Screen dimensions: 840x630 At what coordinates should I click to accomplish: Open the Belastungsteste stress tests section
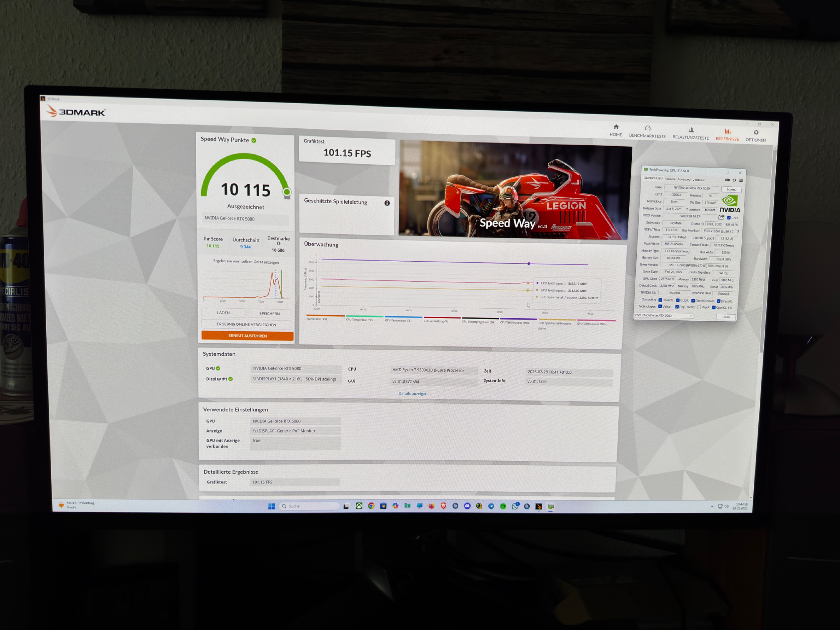tap(690, 133)
